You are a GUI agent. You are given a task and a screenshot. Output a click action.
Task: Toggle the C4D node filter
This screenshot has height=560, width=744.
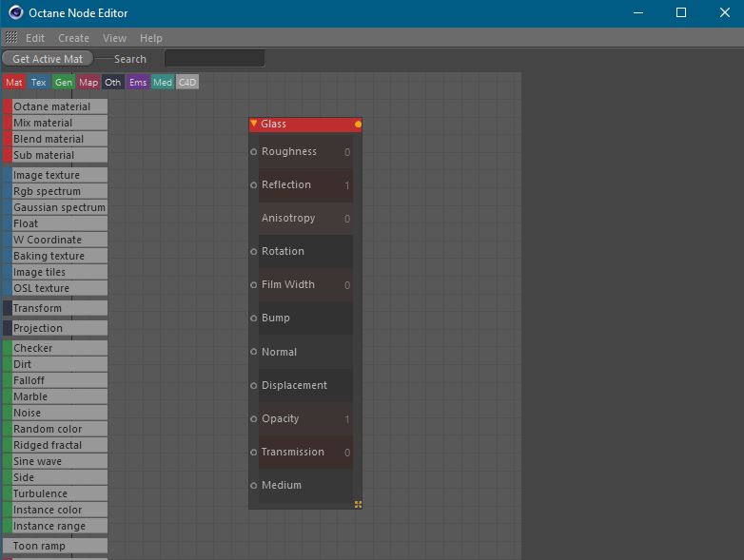coord(186,83)
